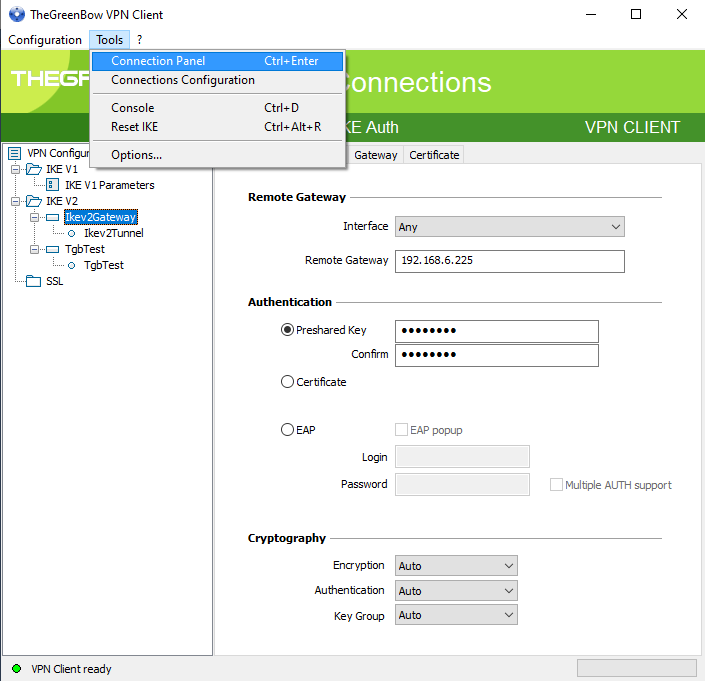The image size is (705, 681).
Task: Select Ikev2Gateway in the tree
Action: point(101,217)
